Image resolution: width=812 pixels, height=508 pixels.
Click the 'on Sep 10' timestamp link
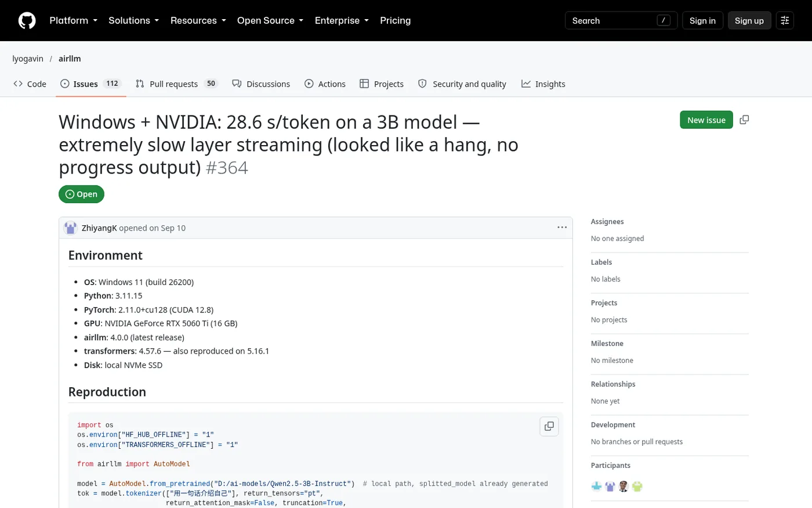[167, 228]
